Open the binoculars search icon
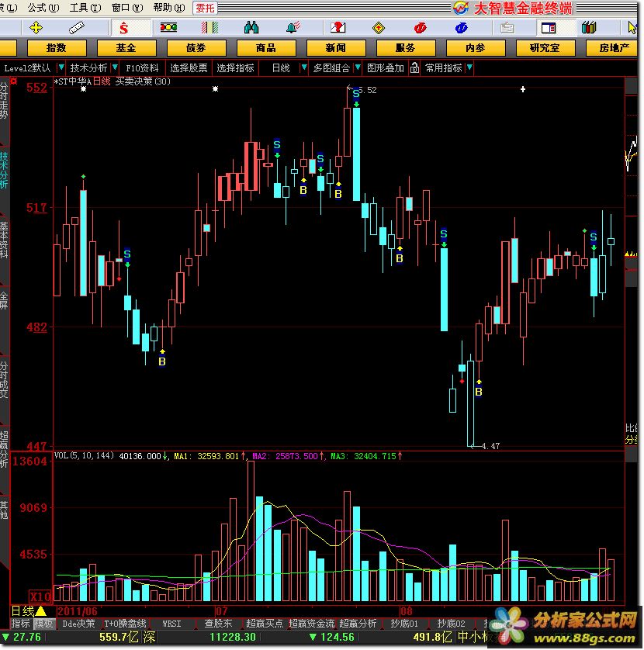 click(x=251, y=28)
